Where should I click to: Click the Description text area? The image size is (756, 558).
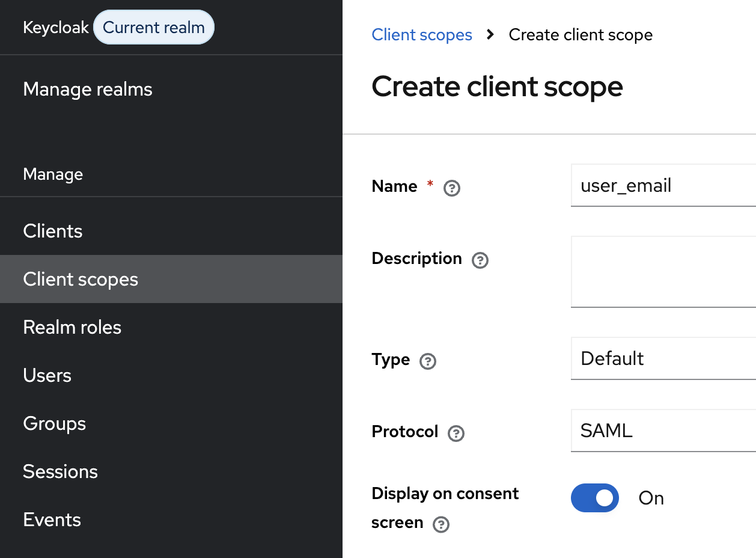[663, 272]
